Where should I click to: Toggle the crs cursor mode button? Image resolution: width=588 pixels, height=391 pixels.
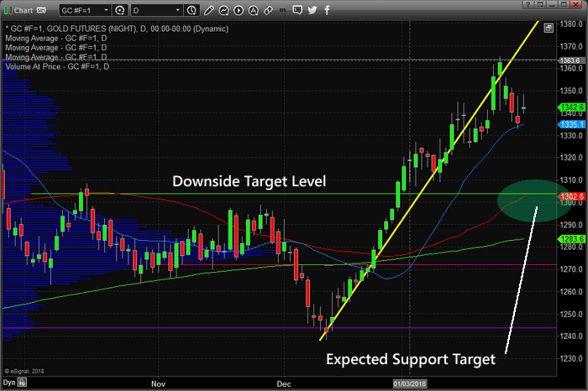[283, 10]
